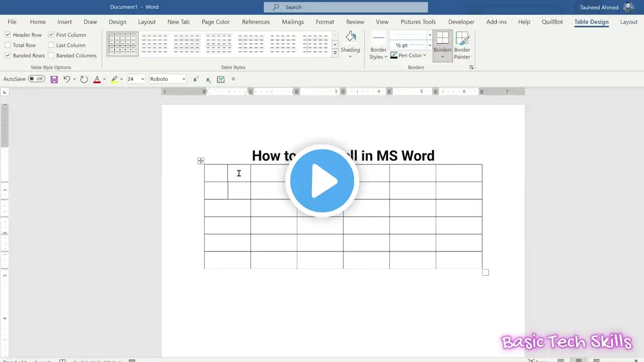The image size is (644, 362).
Task: Open the Undo history dropdown arrow
Action: coord(74,79)
